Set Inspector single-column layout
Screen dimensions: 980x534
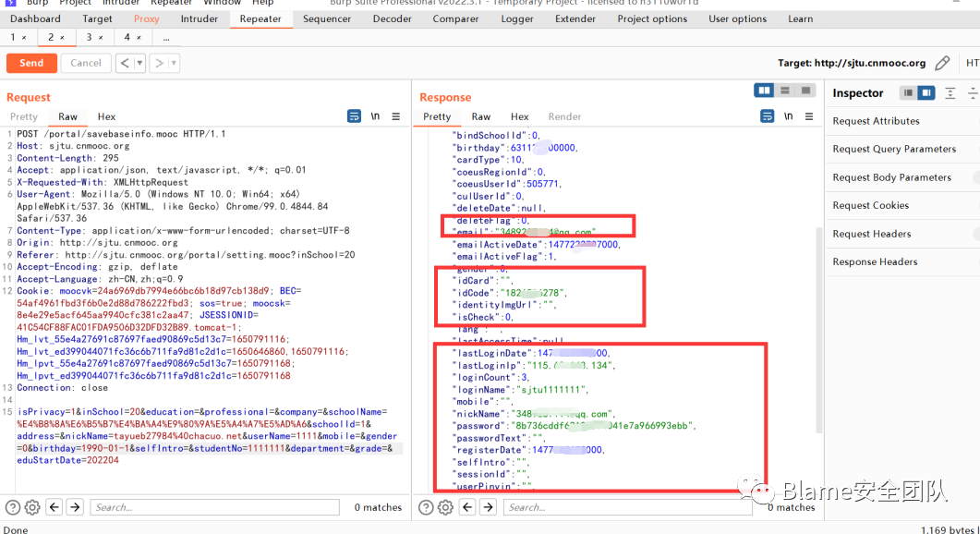[908, 93]
